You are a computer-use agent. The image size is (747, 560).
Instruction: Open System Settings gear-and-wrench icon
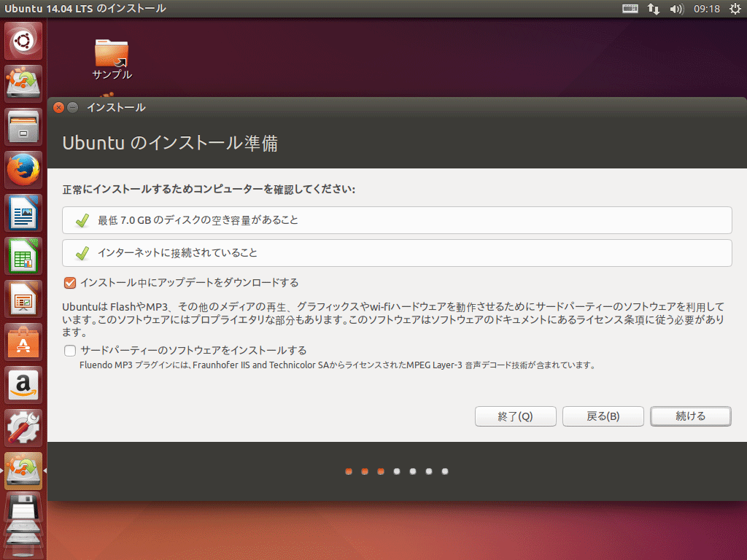click(x=23, y=428)
